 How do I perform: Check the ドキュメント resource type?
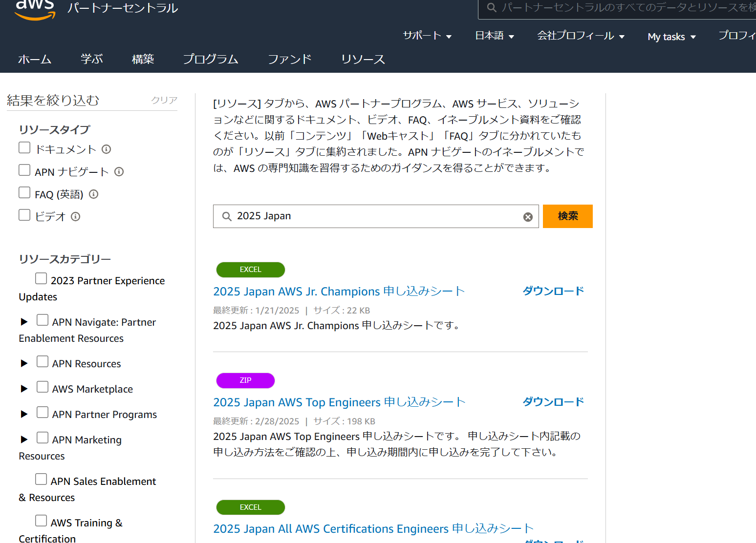pos(24,147)
